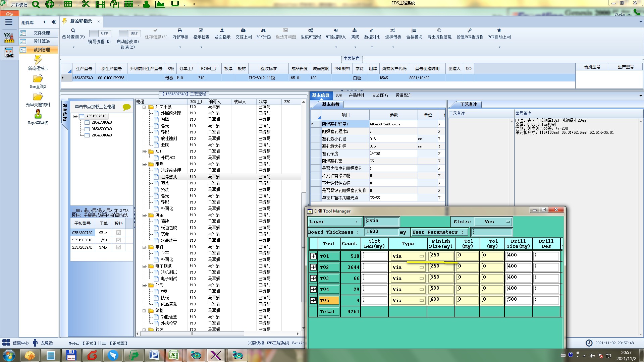Expand tool row T01 plus button

(x=313, y=256)
